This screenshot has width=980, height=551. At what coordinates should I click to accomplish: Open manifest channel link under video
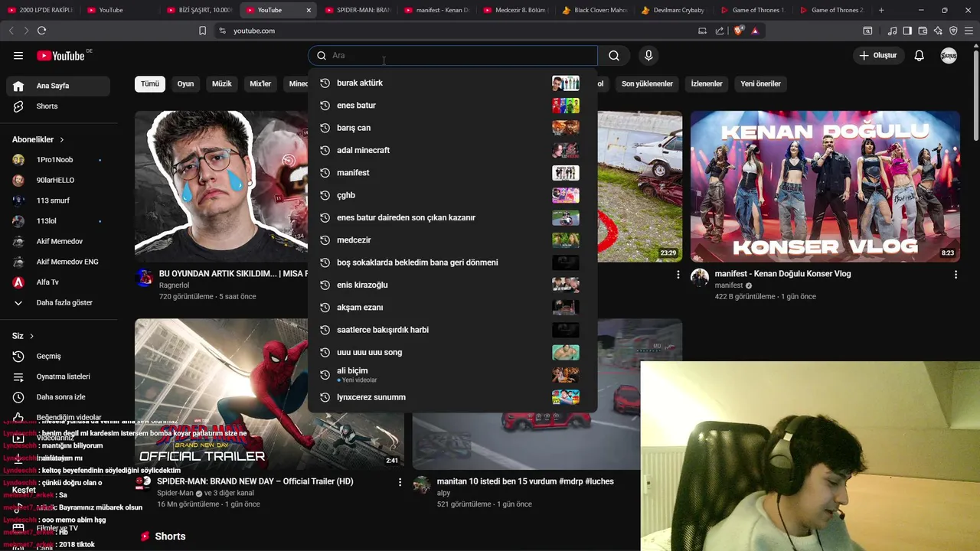(x=729, y=285)
